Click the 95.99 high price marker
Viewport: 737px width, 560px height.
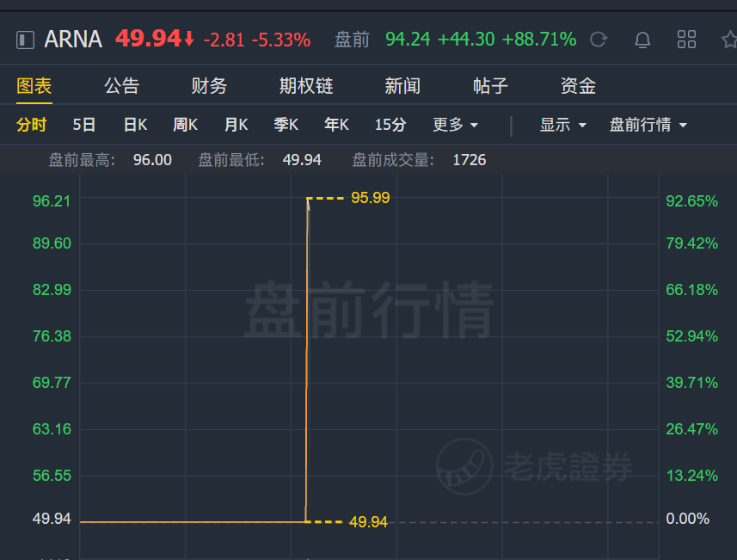click(x=371, y=198)
